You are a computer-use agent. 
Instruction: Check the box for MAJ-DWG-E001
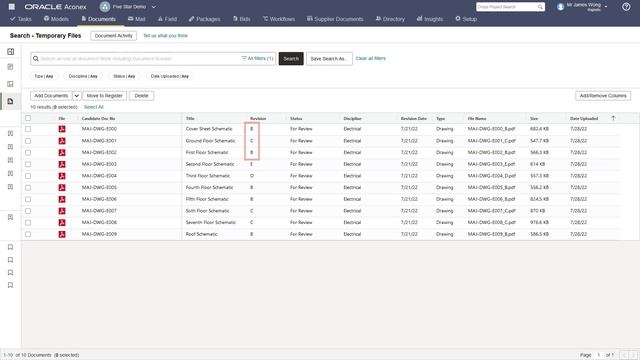(28, 141)
